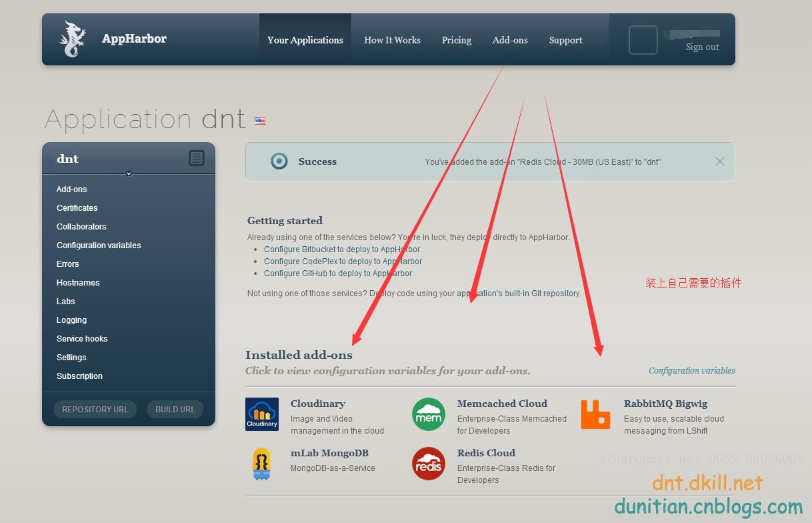
Task: Click the Redis Cloud success message text
Action: point(543,162)
